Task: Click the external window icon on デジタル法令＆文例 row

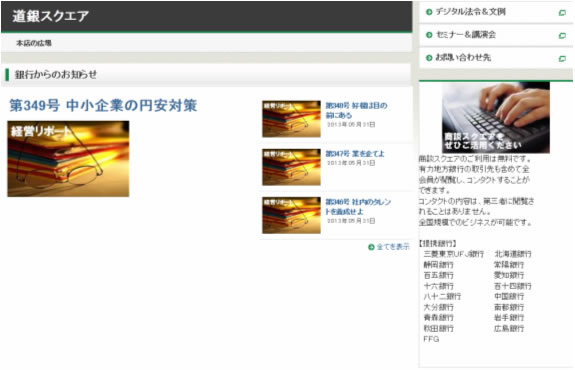Action: pos(562,13)
